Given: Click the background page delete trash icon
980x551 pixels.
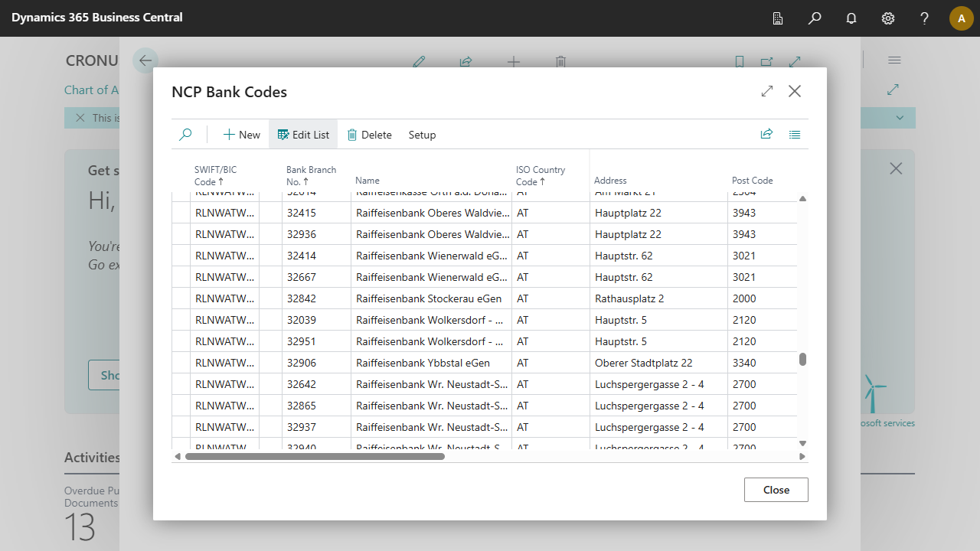Looking at the screenshot, I should coord(560,62).
